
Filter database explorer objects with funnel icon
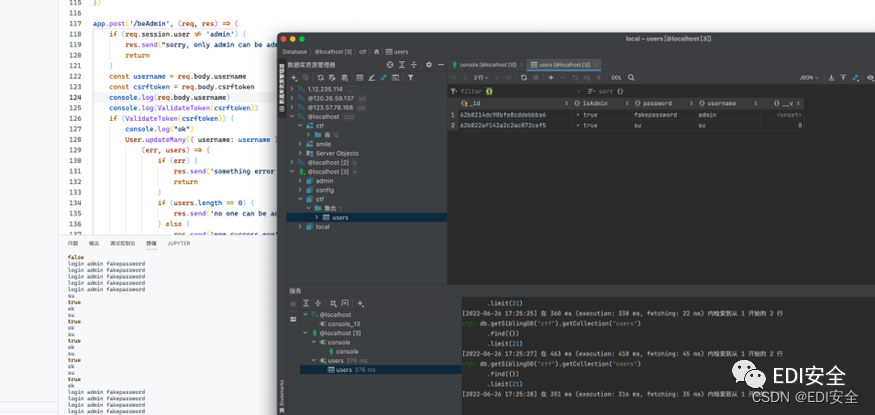[410, 78]
